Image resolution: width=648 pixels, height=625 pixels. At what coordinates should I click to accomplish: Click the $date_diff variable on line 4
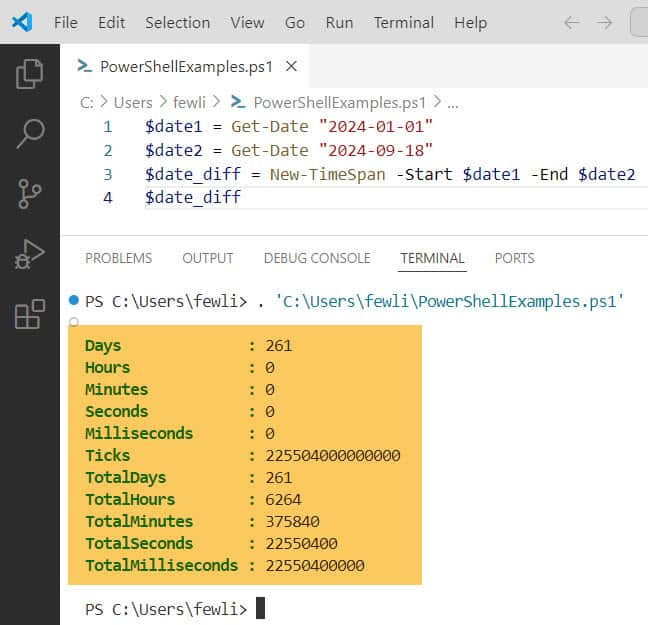click(x=193, y=198)
